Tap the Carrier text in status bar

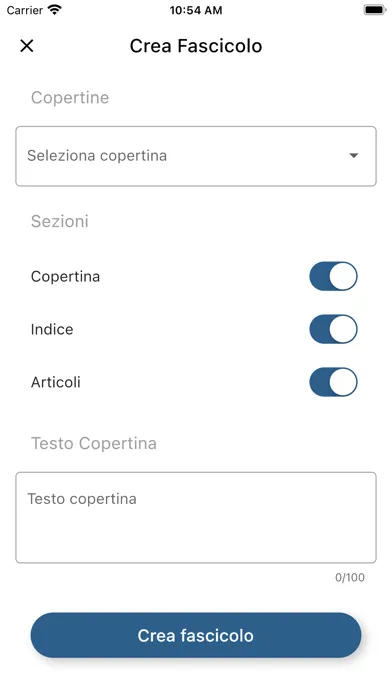pos(24,10)
